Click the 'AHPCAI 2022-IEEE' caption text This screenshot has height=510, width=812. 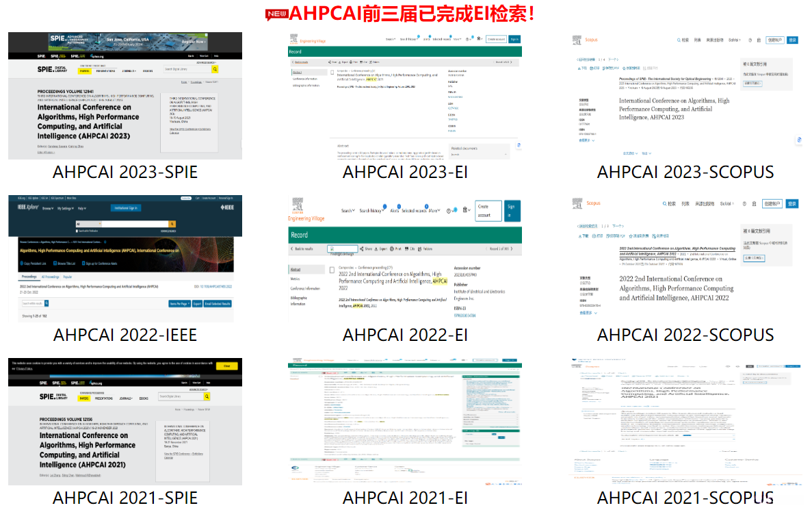click(x=125, y=335)
